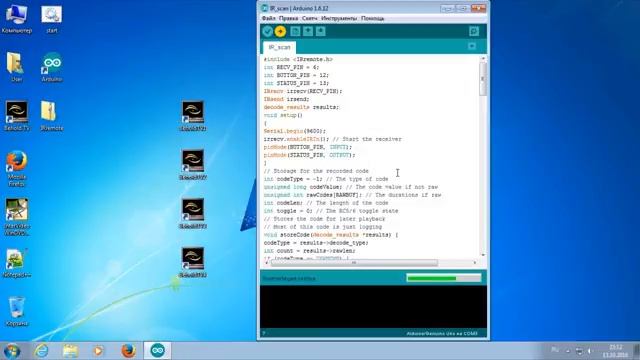
Task: Open the Скетч menu
Action: pyautogui.click(x=309, y=18)
